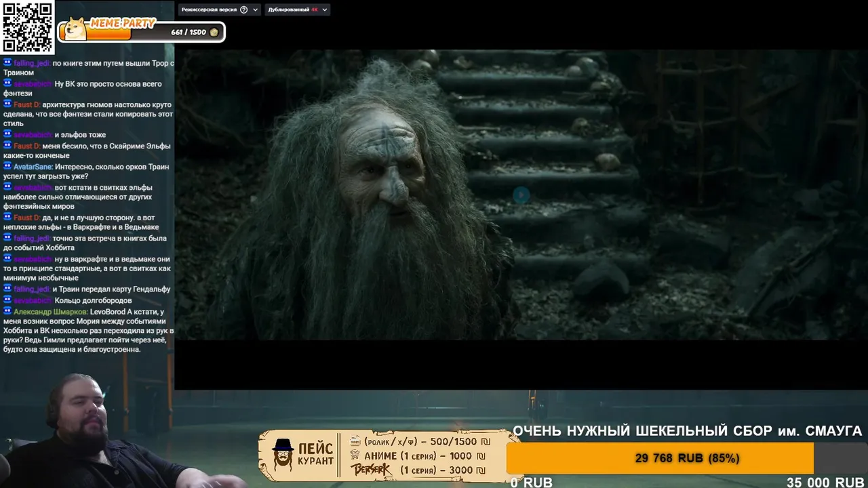Click Faust D in 'архитектура гномов' message
The height and width of the screenshot is (488, 868).
[x=26, y=105]
